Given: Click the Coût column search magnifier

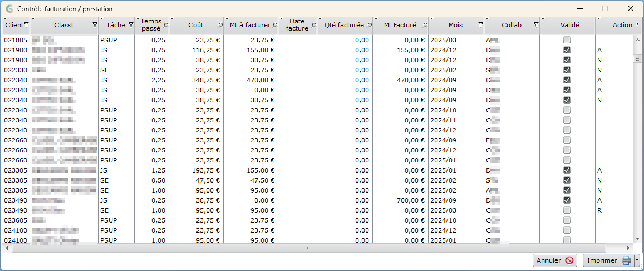Looking at the screenshot, I should pyautogui.click(x=220, y=25).
